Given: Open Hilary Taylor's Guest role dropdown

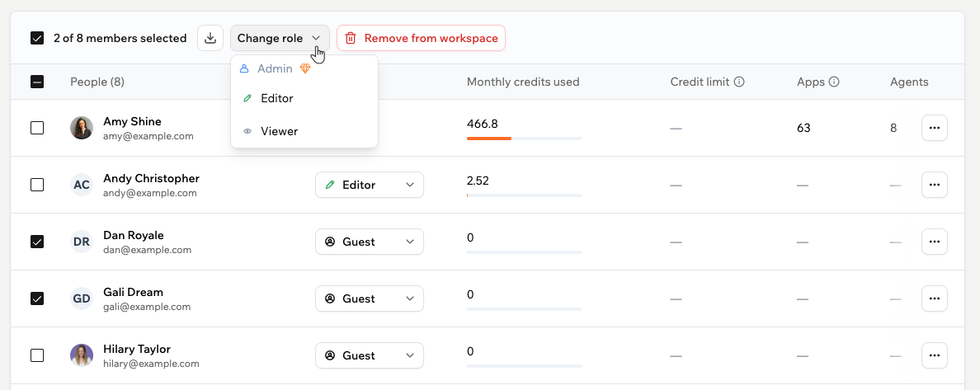Looking at the screenshot, I should click(x=370, y=355).
